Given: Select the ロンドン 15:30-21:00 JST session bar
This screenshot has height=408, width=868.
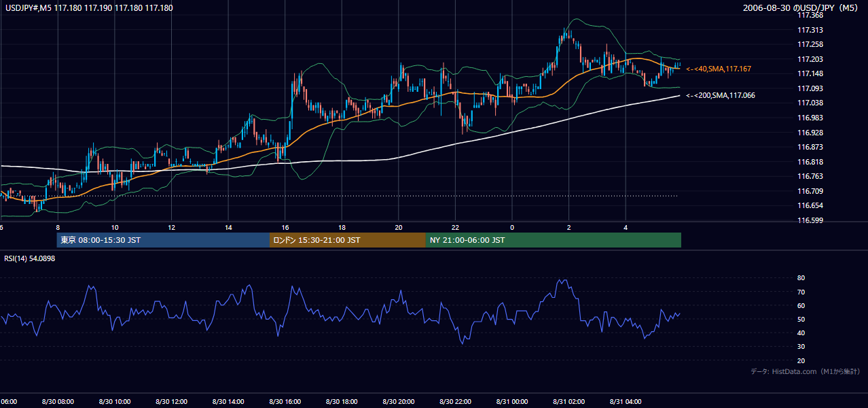Looking at the screenshot, I should pos(348,240).
